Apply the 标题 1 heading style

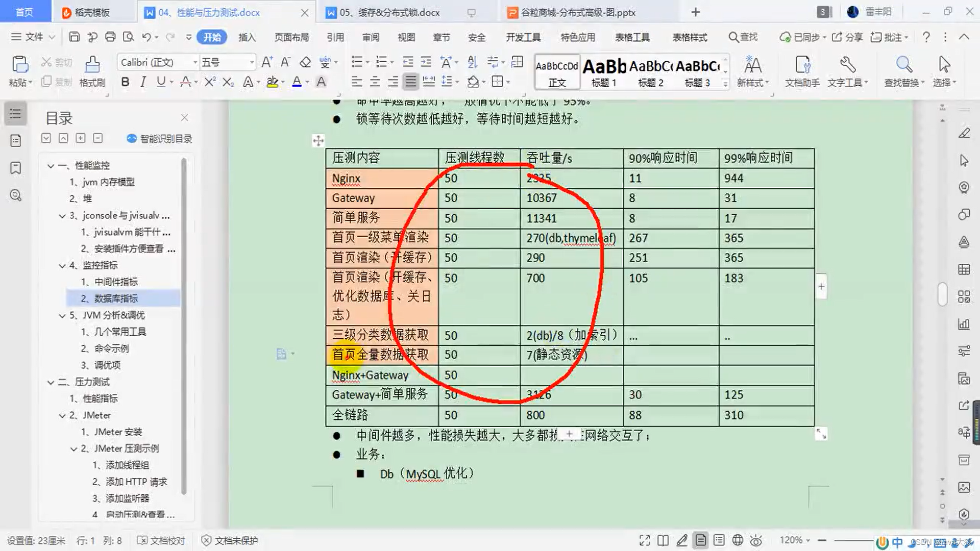click(604, 72)
